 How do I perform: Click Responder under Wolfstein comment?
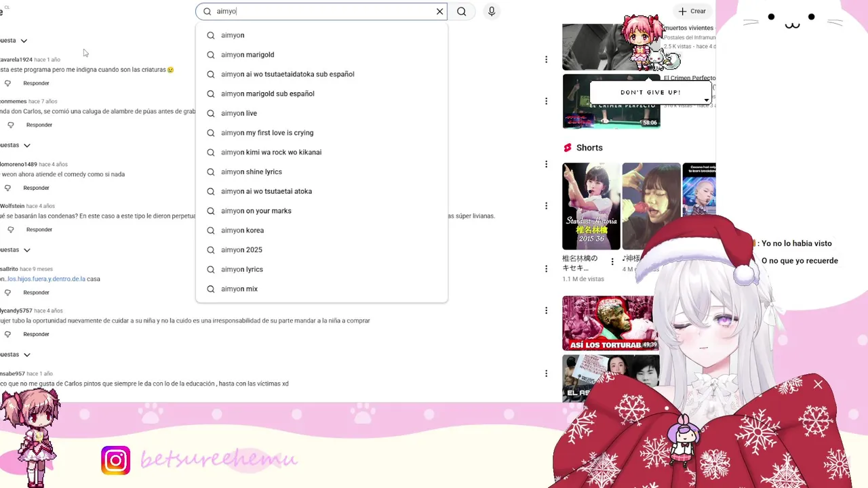[x=39, y=230]
